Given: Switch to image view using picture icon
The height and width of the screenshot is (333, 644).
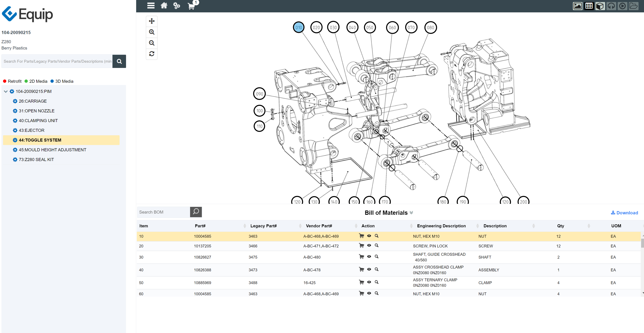Looking at the screenshot, I should tap(578, 6).
